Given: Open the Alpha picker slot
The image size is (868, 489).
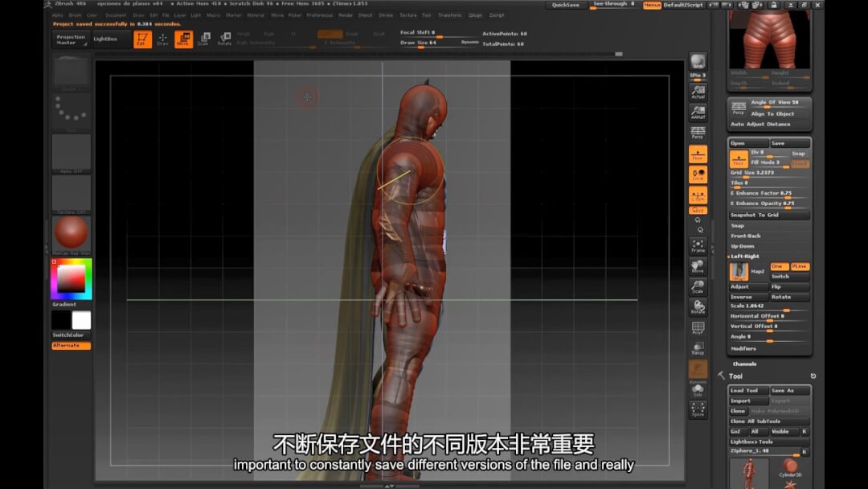Looking at the screenshot, I should click(71, 154).
